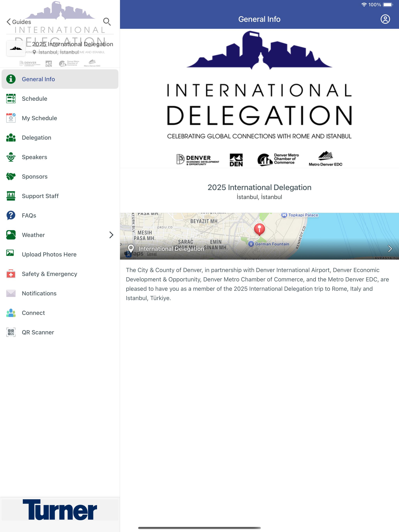The height and width of the screenshot is (532, 399).
Task: Tap the Topkapi Palace map label
Action: click(300, 215)
